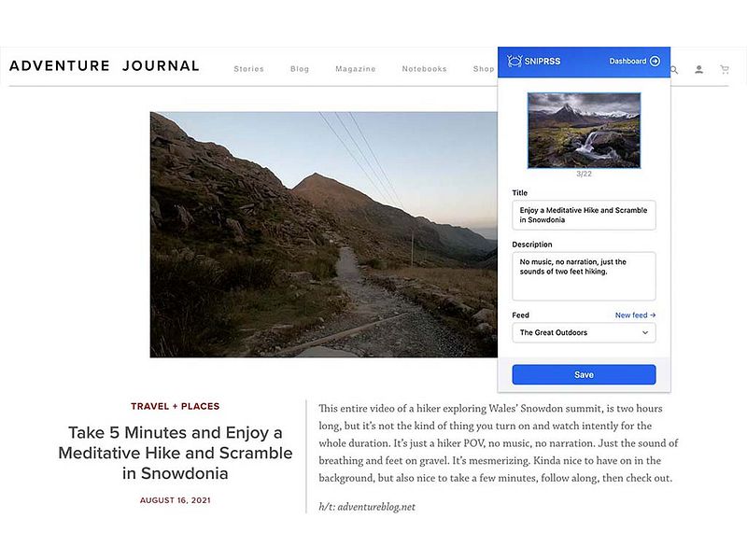The width and height of the screenshot is (747, 560).
Task: Select the mountain waterfall thumbnail image
Action: 585,131
